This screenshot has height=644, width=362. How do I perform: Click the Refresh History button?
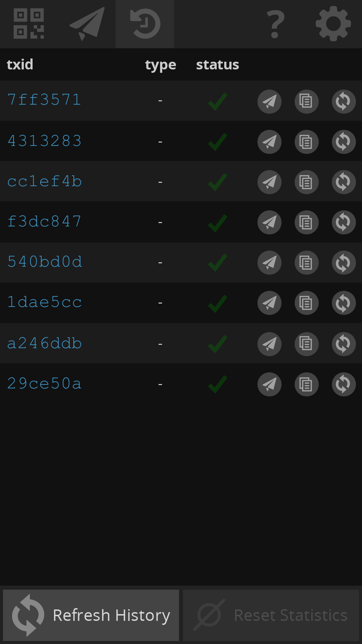(91, 615)
